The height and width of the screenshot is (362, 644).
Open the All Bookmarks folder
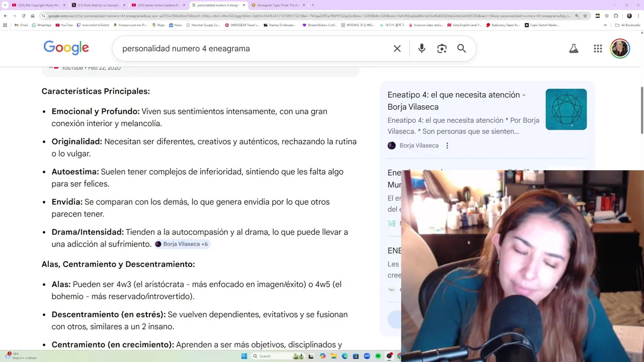(x=628, y=25)
